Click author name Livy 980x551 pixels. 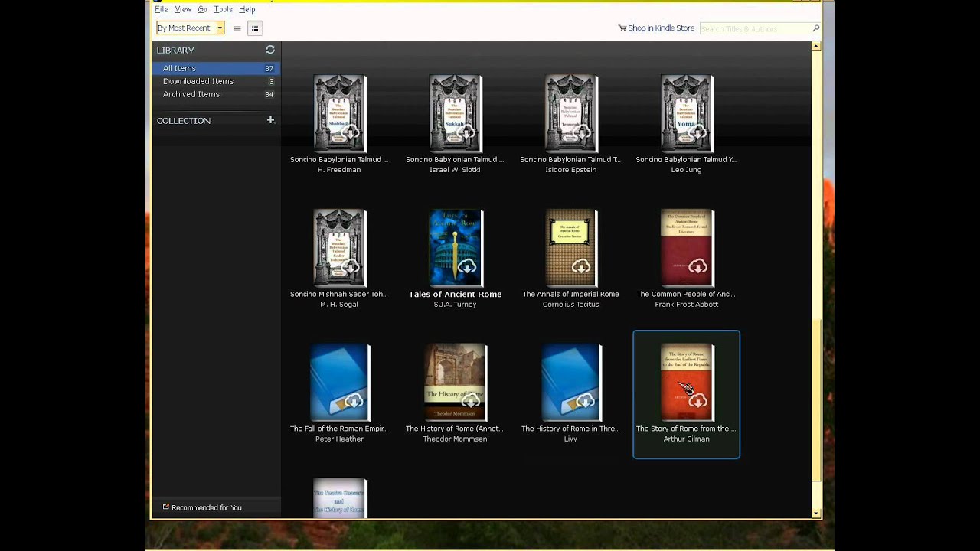[x=571, y=439]
